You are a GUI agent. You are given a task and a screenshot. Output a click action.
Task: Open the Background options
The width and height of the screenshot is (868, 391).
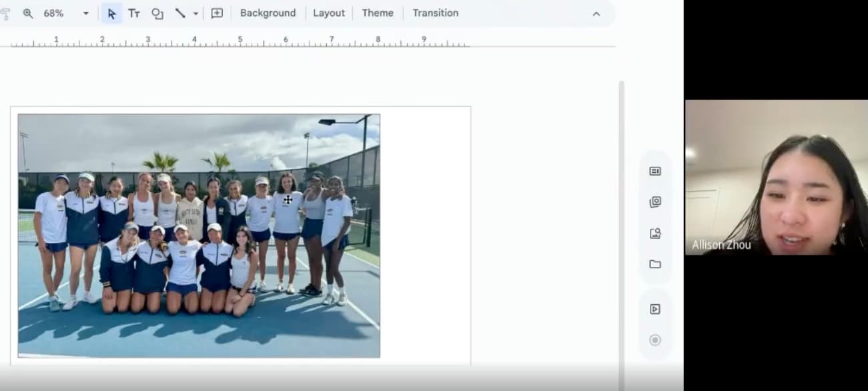click(x=268, y=13)
